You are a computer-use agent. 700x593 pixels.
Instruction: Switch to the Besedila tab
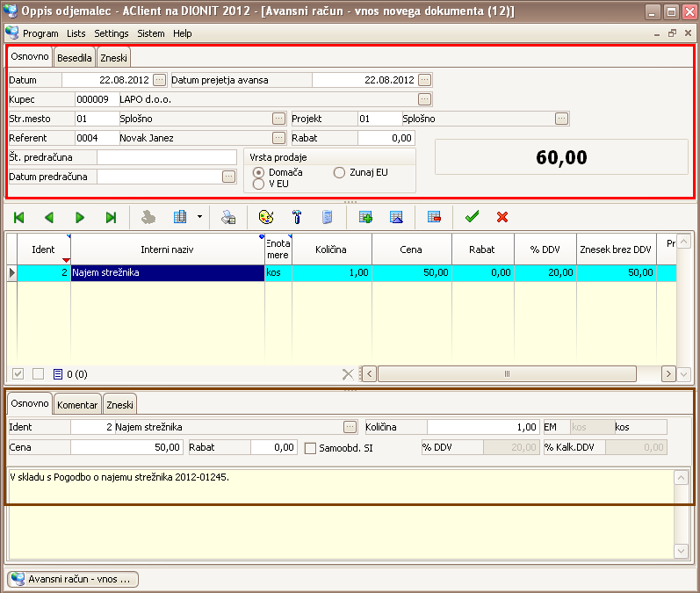point(74,58)
